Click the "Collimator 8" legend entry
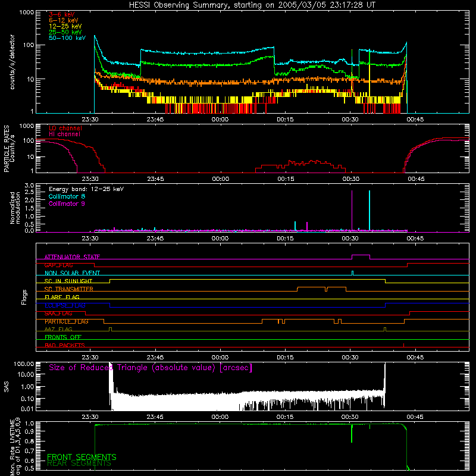The image size is (476, 476). click(67, 196)
